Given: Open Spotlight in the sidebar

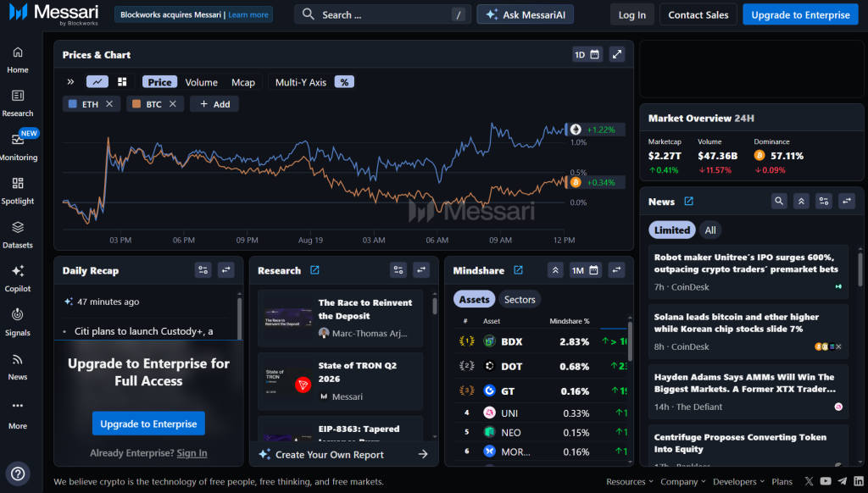Looking at the screenshot, I should 18,191.
